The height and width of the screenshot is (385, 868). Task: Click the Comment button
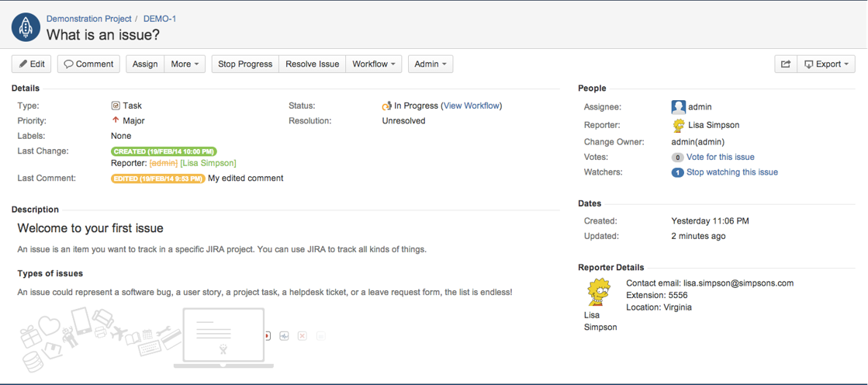(x=88, y=64)
